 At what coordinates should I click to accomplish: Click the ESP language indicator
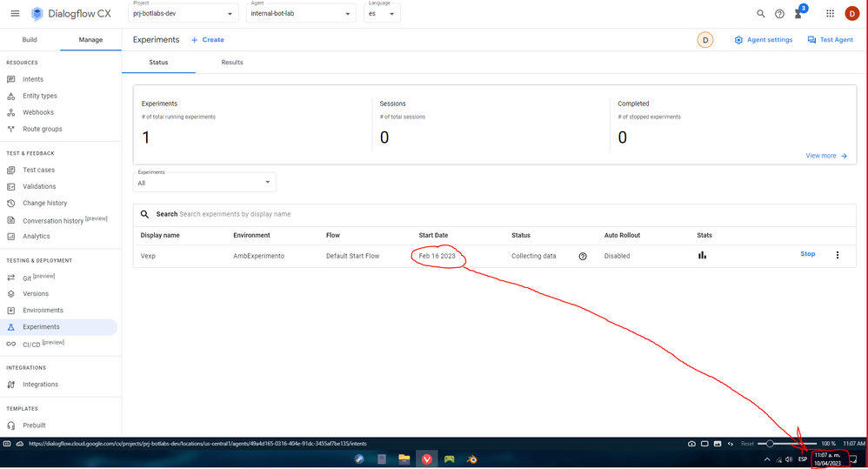pyautogui.click(x=803, y=459)
